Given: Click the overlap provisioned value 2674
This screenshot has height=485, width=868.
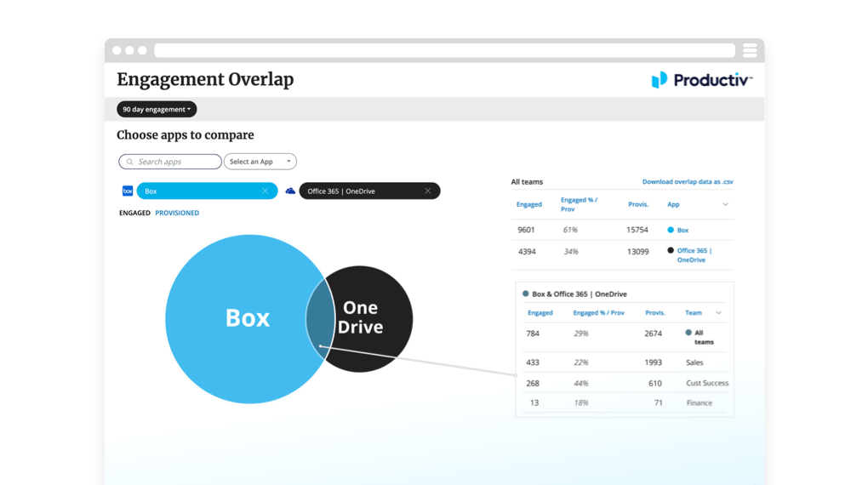Looking at the screenshot, I should (x=654, y=334).
